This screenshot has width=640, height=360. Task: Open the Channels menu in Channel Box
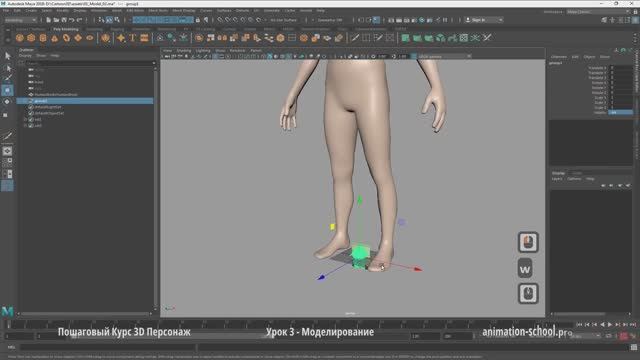[559, 57]
